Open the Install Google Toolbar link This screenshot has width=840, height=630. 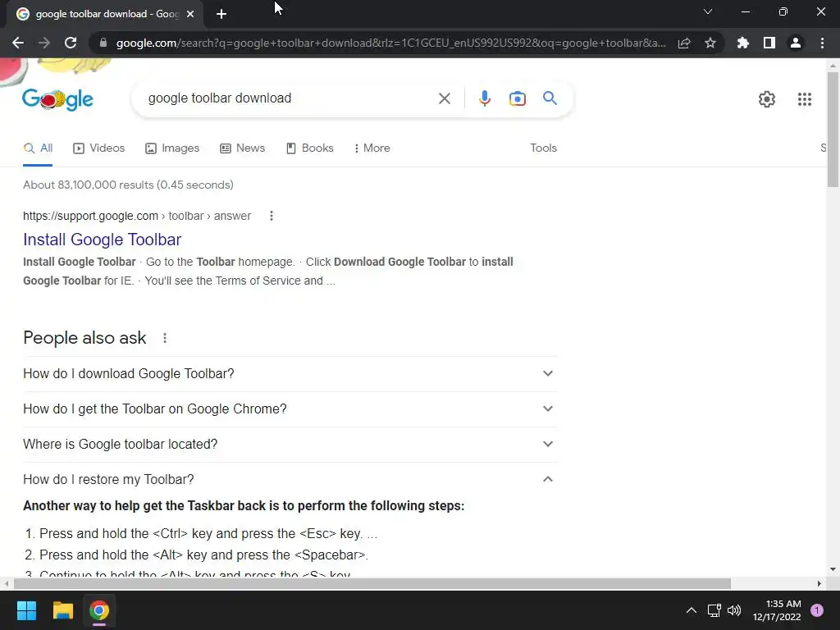(103, 240)
